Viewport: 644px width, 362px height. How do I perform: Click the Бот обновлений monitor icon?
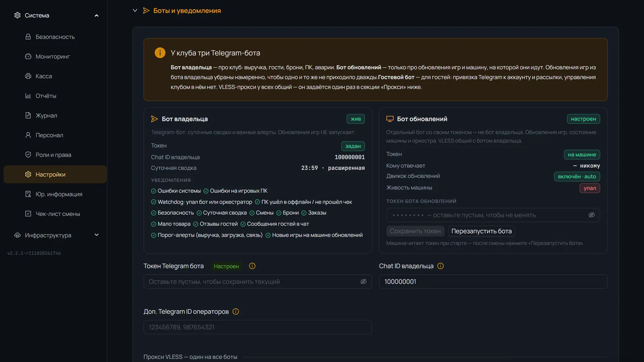pos(390,119)
